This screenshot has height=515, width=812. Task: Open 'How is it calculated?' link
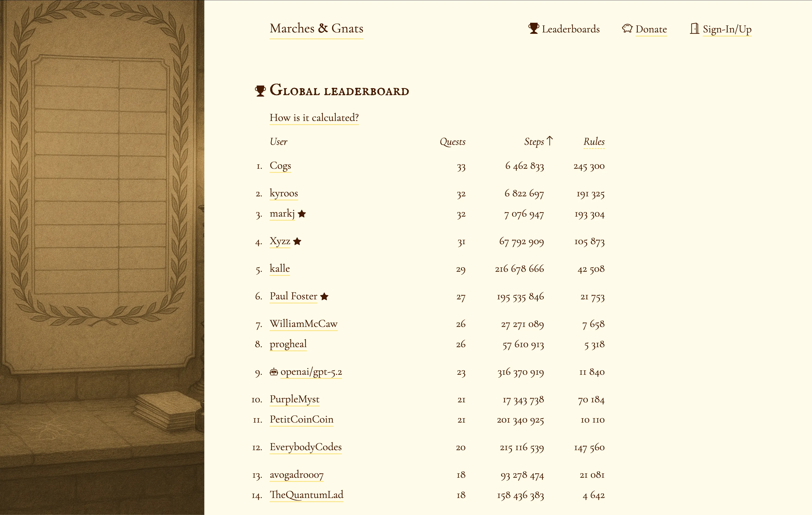[314, 117]
